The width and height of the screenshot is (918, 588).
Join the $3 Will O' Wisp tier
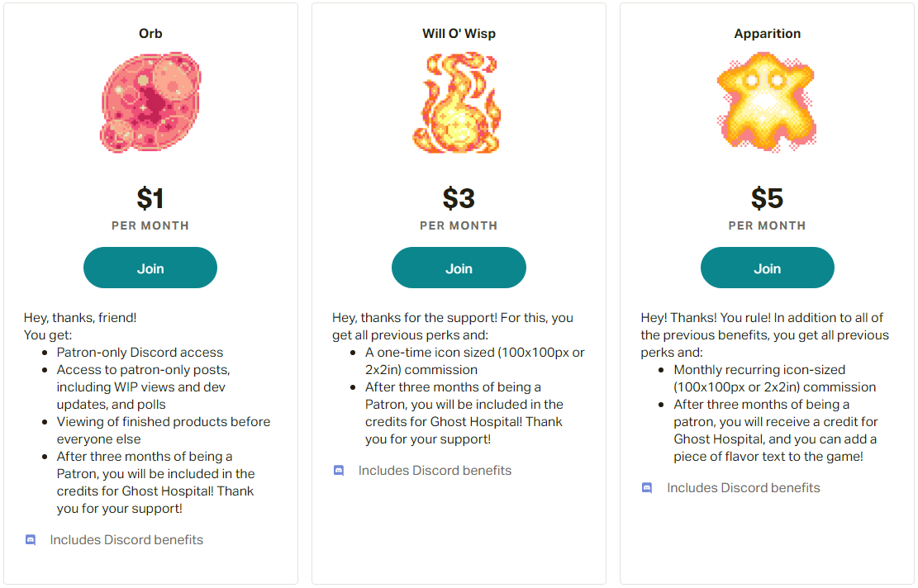pos(459,267)
